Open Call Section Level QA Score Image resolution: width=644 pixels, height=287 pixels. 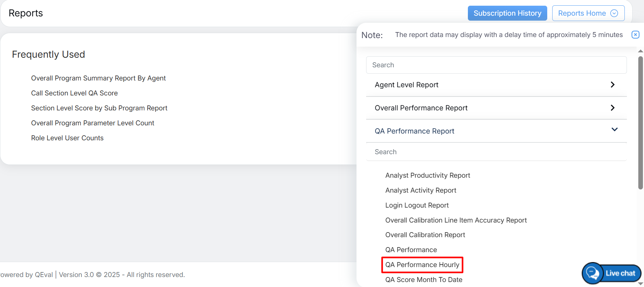(x=74, y=93)
